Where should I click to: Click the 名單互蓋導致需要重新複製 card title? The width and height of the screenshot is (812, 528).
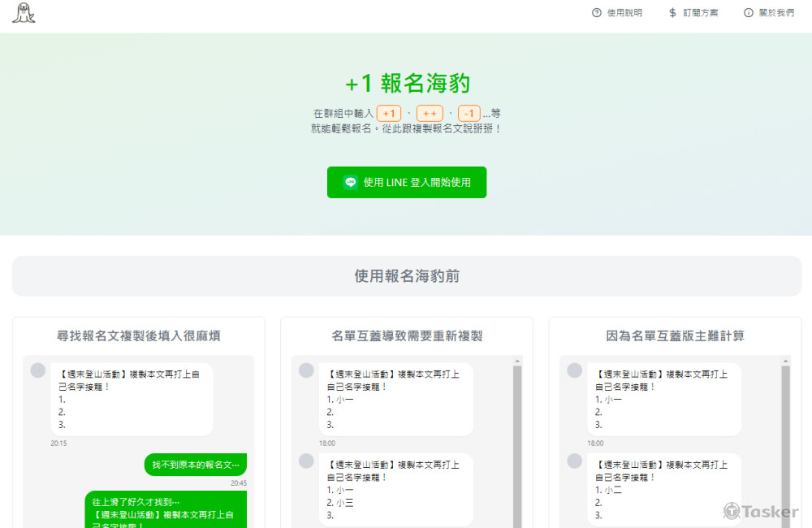[x=407, y=335]
